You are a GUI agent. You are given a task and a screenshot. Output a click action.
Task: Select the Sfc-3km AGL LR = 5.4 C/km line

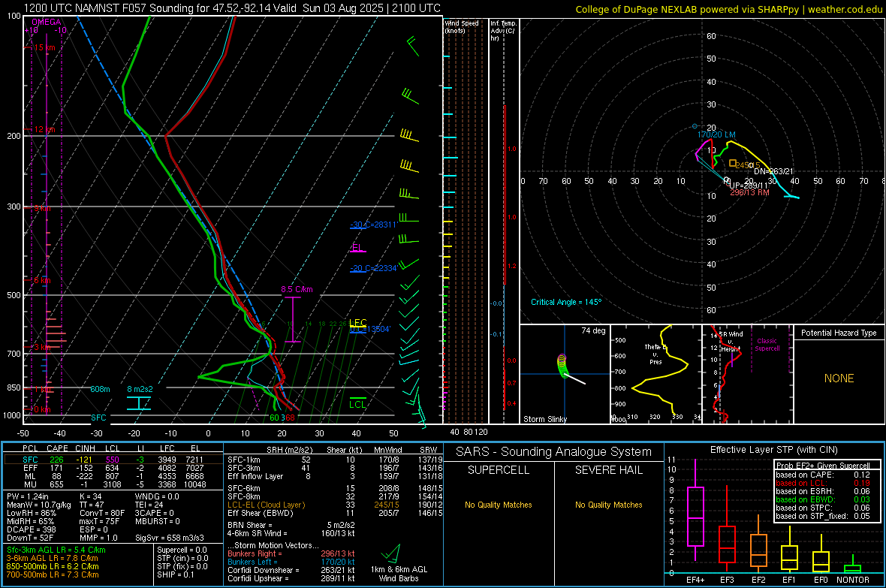(56, 550)
